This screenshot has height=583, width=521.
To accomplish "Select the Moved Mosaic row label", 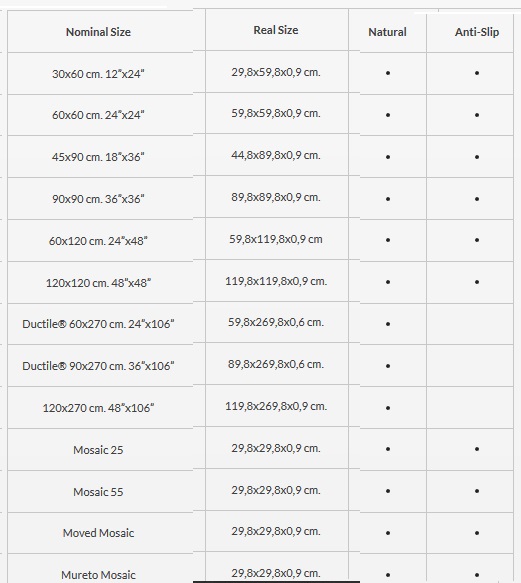I will click(x=98, y=533).
